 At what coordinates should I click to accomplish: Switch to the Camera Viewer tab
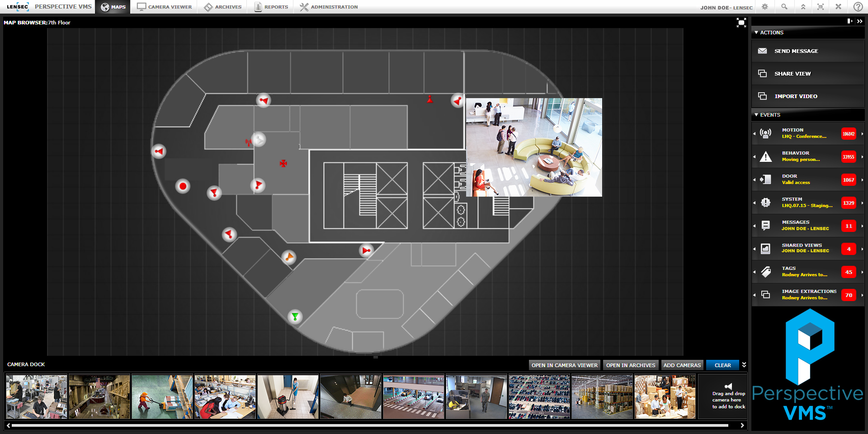coord(165,7)
